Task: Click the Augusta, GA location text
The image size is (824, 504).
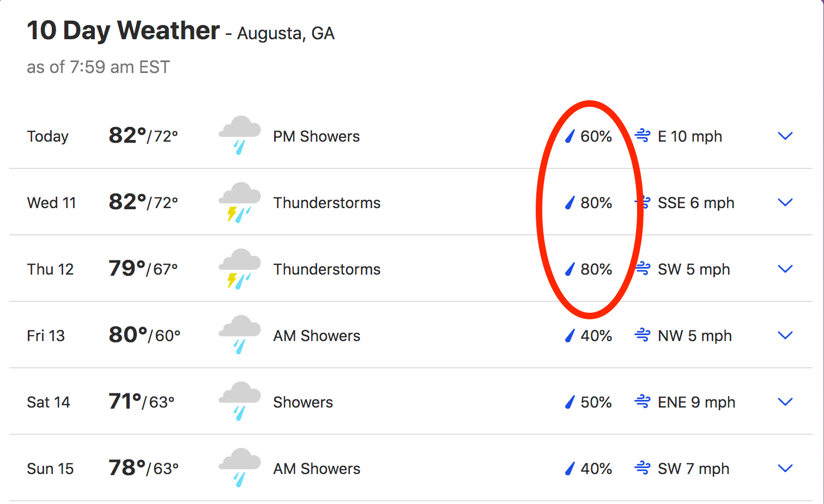Action: (x=286, y=33)
